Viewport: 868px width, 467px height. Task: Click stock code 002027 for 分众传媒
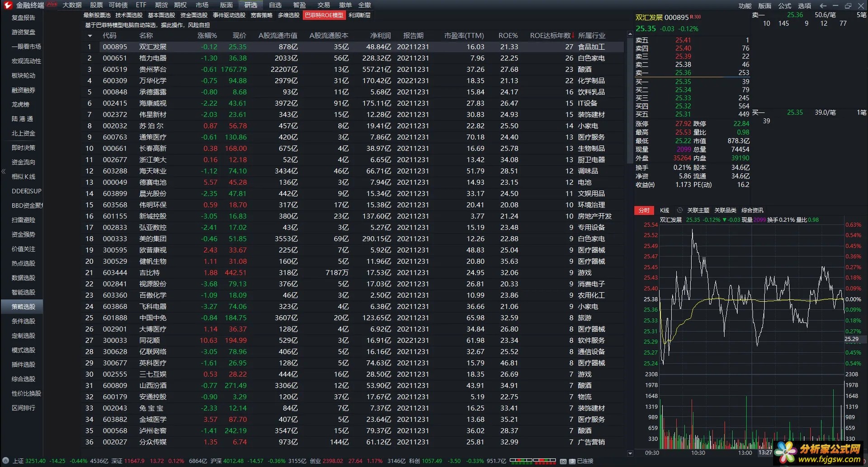[115, 442]
